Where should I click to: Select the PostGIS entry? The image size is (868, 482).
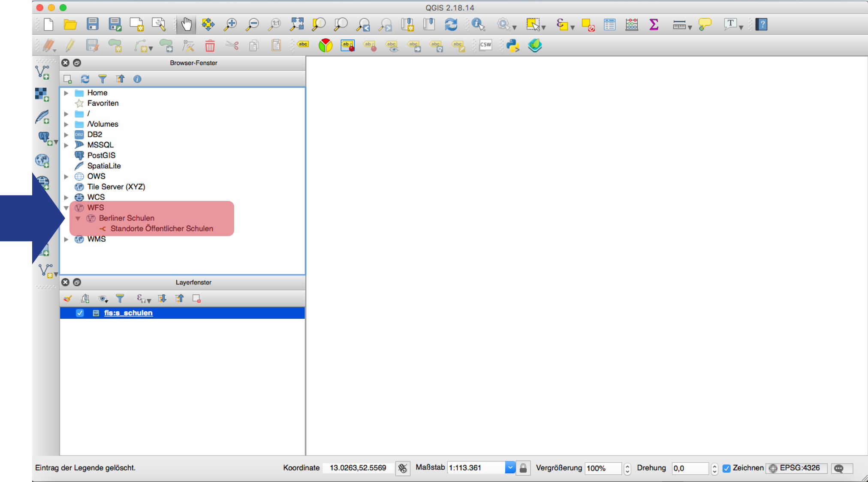pos(101,156)
